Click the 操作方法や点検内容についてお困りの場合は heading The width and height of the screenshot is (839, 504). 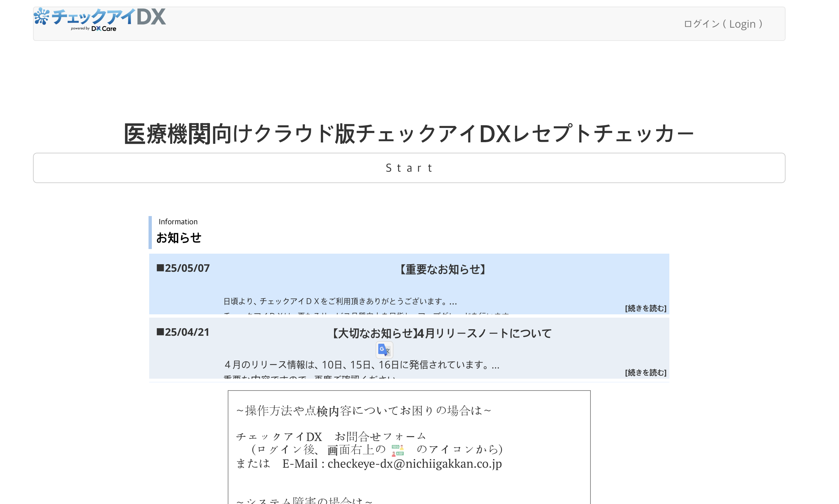tap(364, 411)
